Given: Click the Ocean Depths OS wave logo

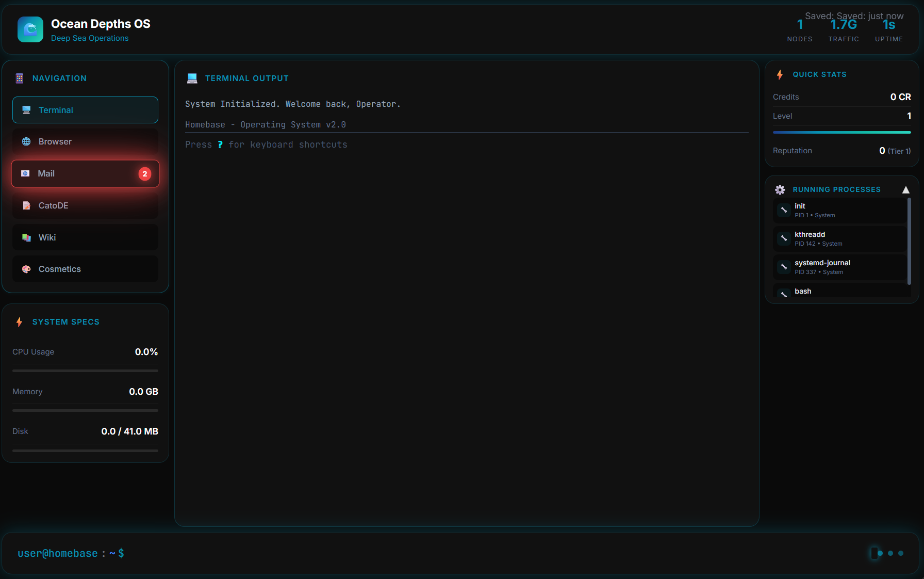Looking at the screenshot, I should click(30, 29).
